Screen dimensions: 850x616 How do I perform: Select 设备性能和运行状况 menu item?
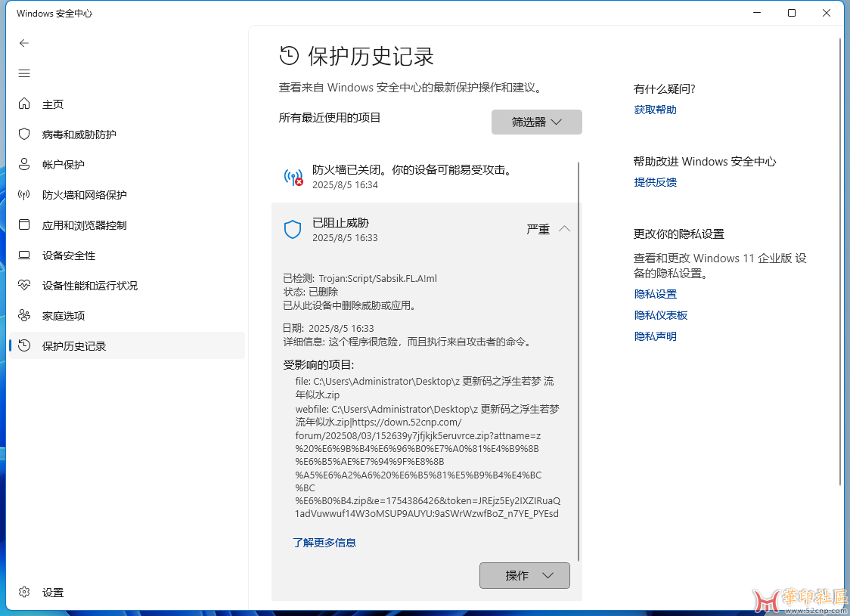[127, 286]
